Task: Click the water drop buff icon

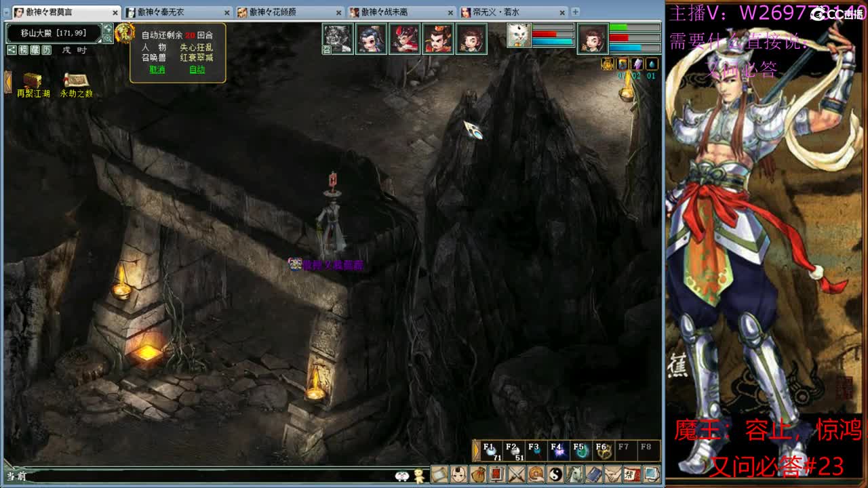Action: coord(652,64)
